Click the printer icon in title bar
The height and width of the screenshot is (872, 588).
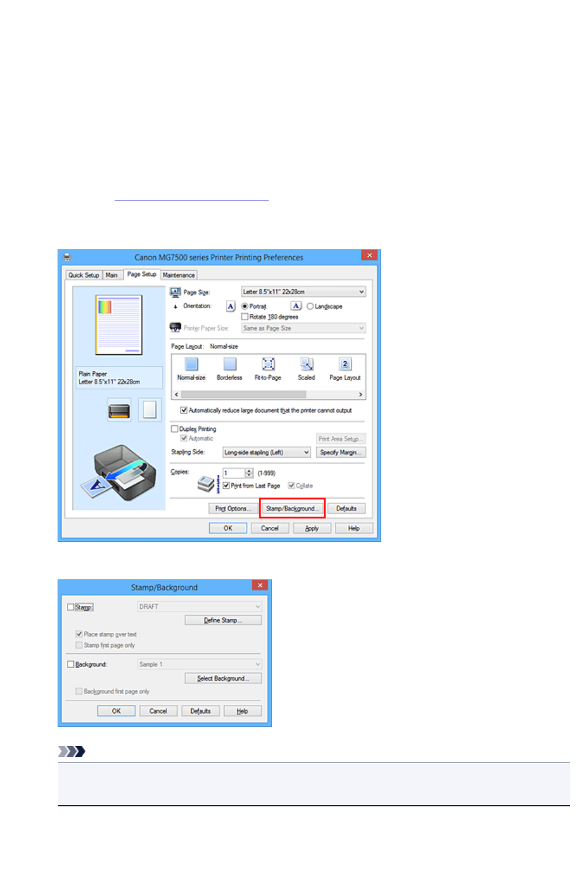point(67,257)
